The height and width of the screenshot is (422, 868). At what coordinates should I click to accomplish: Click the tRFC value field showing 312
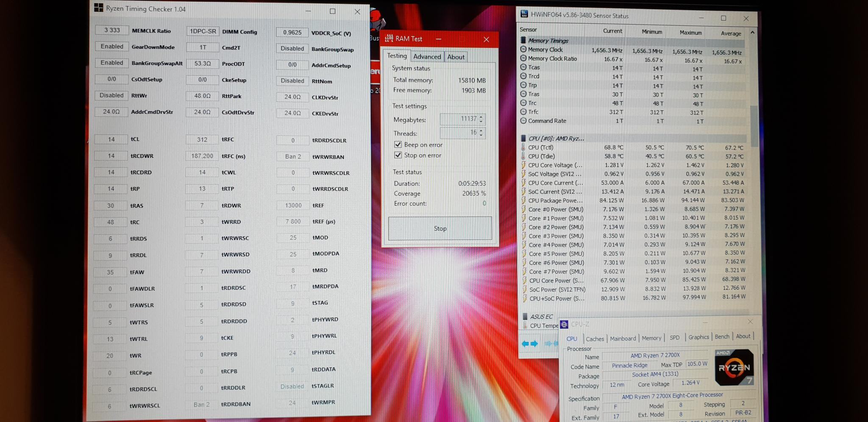tap(202, 139)
